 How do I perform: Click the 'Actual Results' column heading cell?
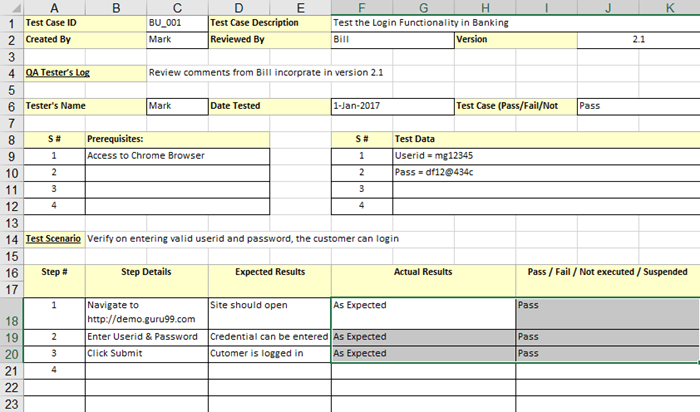(x=423, y=272)
